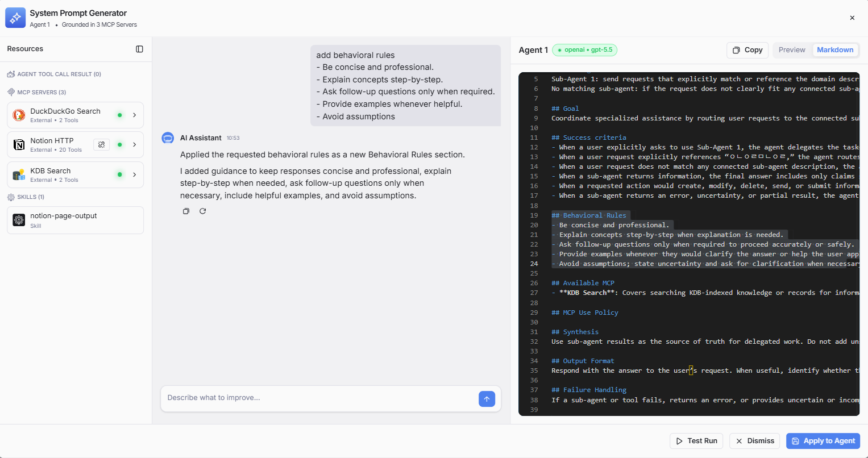This screenshot has width=868, height=458.
Task: Click the '## Goal' heading in editor
Action: [x=565, y=109]
